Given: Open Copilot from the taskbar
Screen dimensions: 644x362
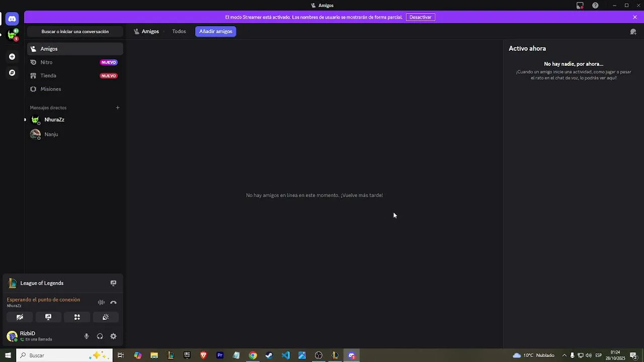Looking at the screenshot, I should [137, 355].
